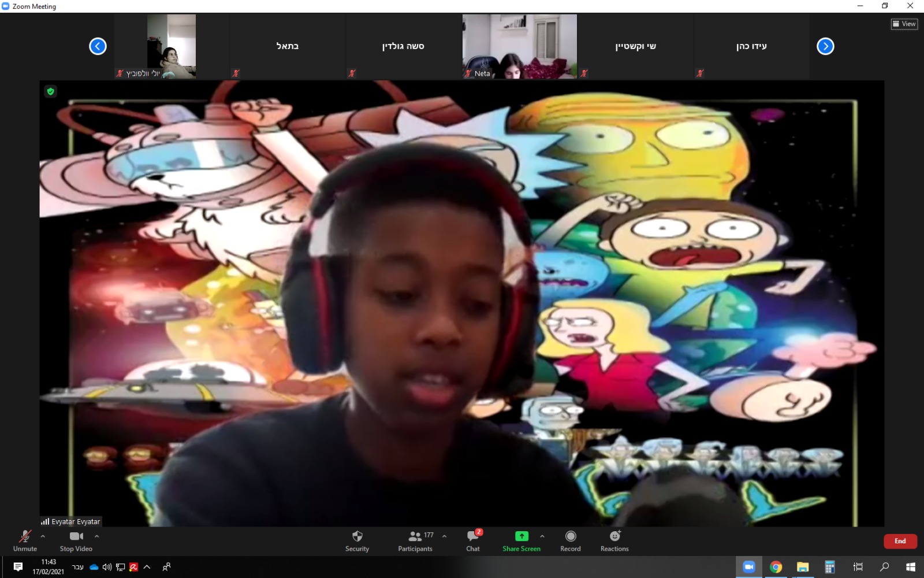This screenshot has width=924, height=578.
Task: Click the muted mic icon on עידו כהן tile
Action: point(700,73)
